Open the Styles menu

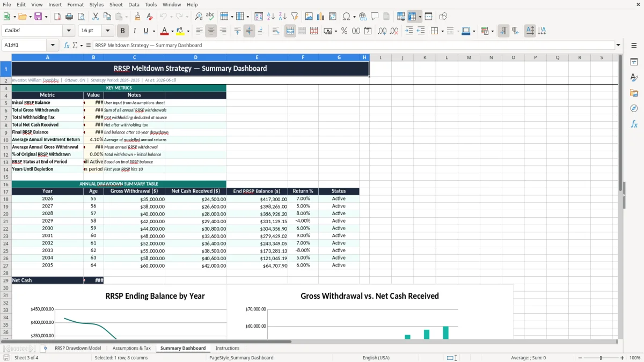pyautogui.click(x=97, y=4)
